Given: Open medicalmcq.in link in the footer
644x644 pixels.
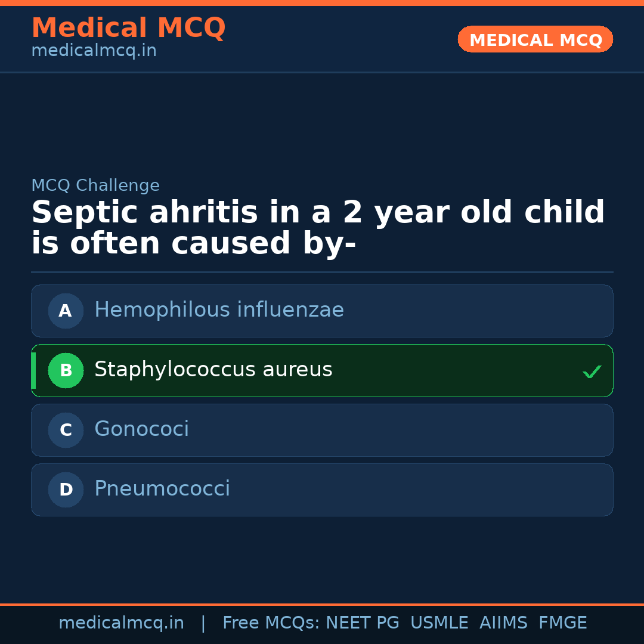Looking at the screenshot, I should [x=121, y=623].
